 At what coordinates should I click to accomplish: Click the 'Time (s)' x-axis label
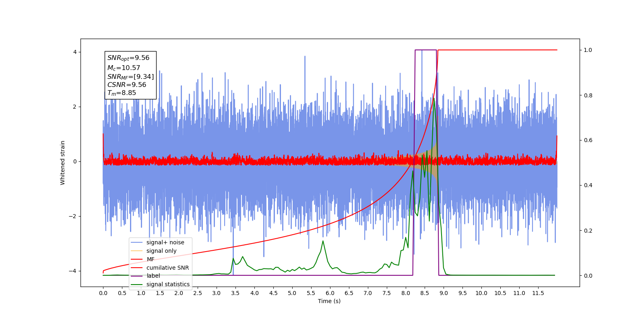coord(329,301)
